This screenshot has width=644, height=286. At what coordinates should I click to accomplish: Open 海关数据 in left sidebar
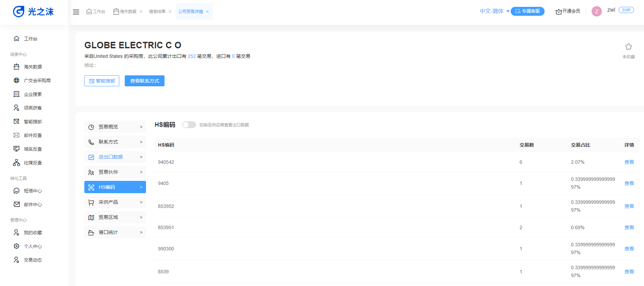[33, 67]
